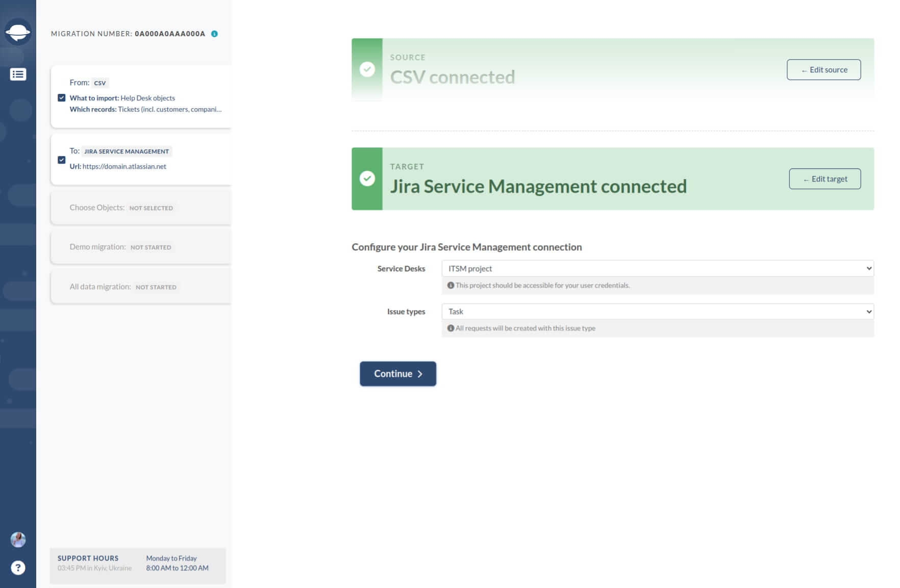The width and height of the screenshot is (900, 588).
Task: Open the migrations list icon
Action: pyautogui.click(x=18, y=74)
